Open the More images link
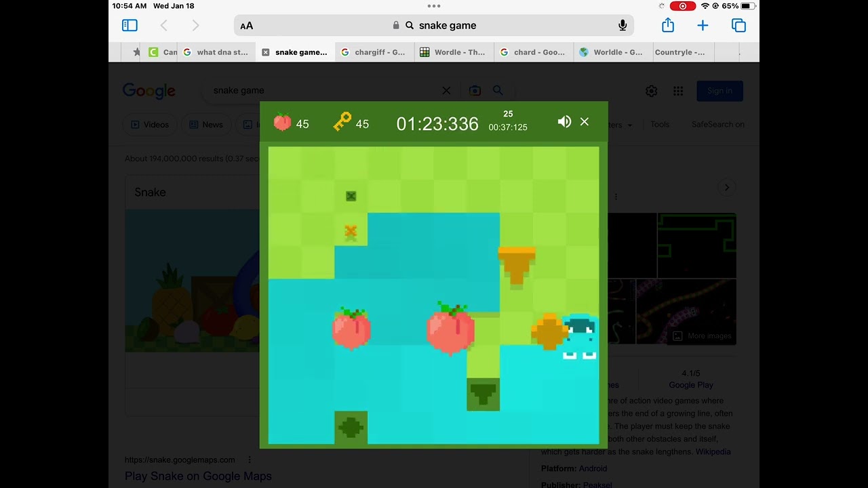Viewport: 868px width, 488px height. (x=703, y=335)
